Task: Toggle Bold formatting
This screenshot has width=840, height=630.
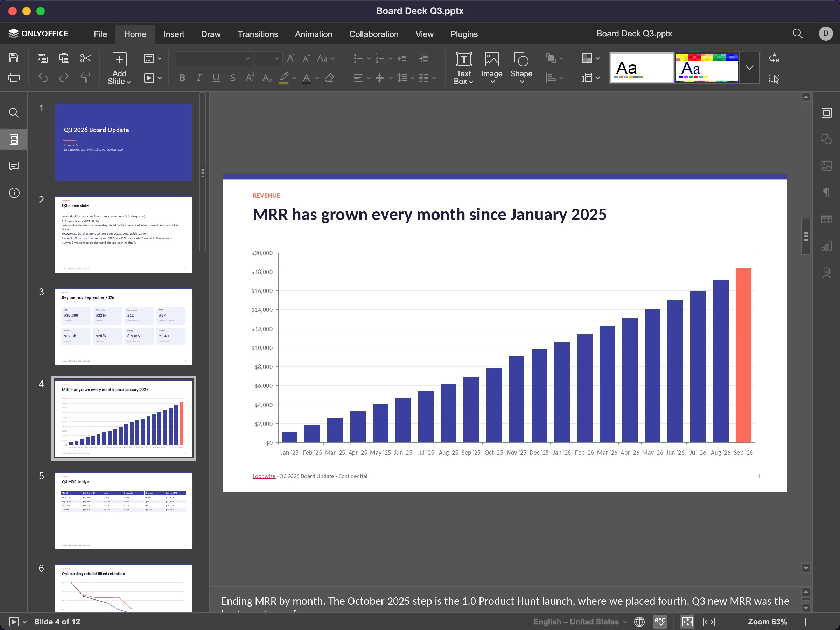Action: [182, 78]
